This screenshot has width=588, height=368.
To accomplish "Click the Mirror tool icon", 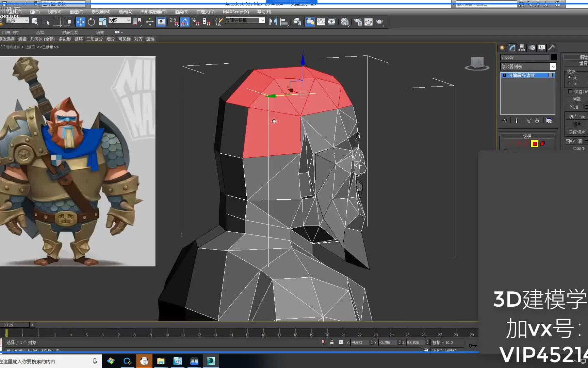I will pyautogui.click(x=273, y=22).
